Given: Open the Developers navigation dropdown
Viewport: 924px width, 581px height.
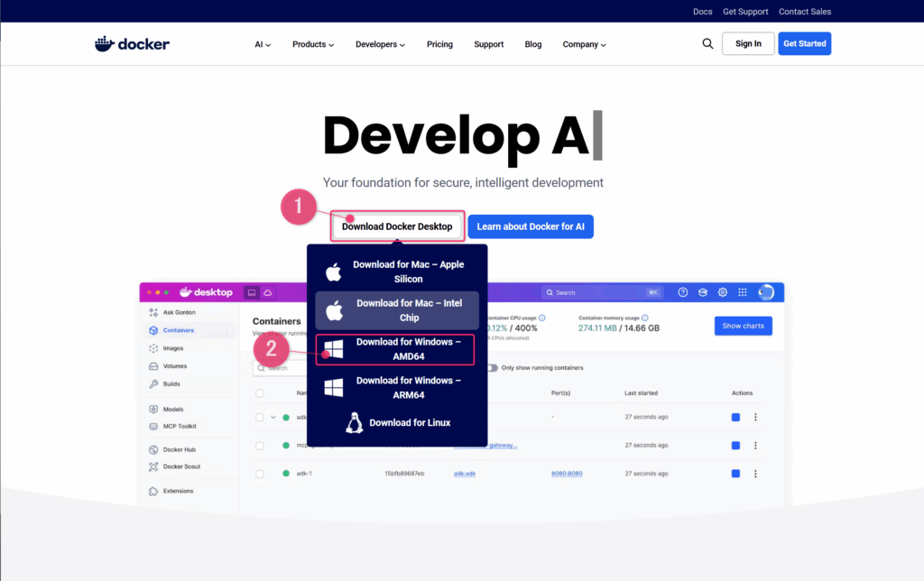Looking at the screenshot, I should pos(380,44).
